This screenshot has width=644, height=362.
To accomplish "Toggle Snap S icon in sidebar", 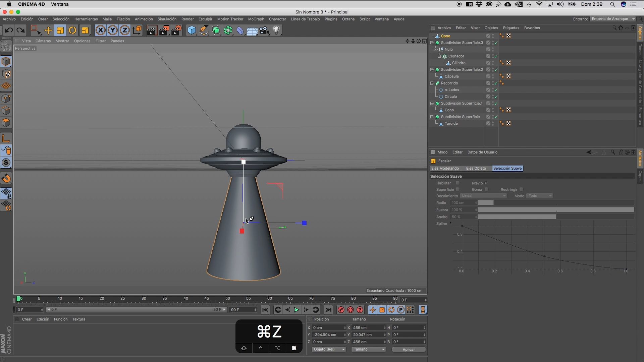I will pos(6,163).
